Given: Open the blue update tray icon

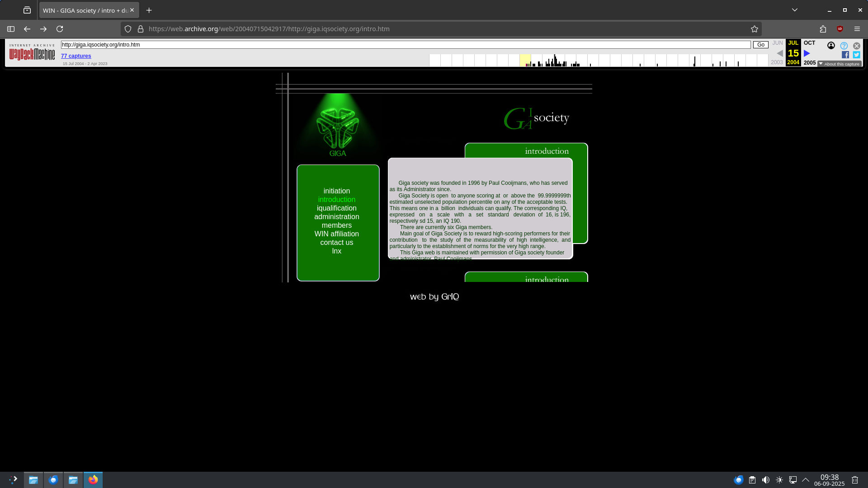Looking at the screenshot, I should click(x=739, y=480).
